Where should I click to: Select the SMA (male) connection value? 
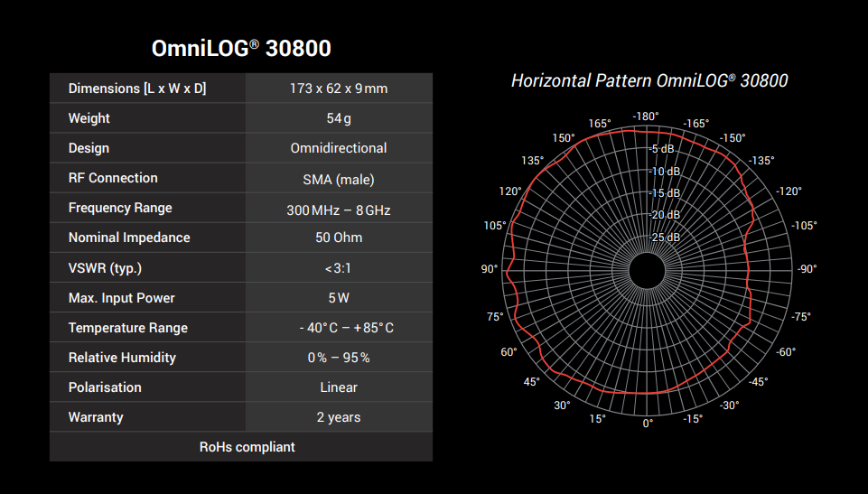(x=339, y=179)
